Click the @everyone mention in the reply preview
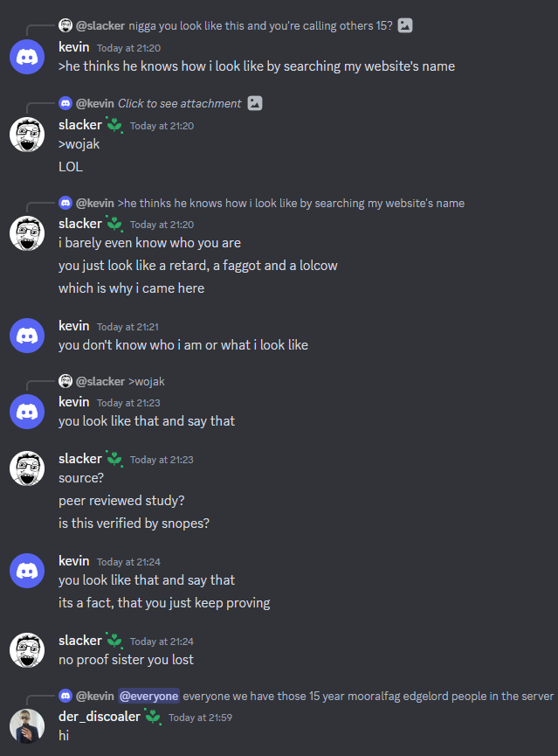Viewport: 558px width, 756px height. coord(149,696)
